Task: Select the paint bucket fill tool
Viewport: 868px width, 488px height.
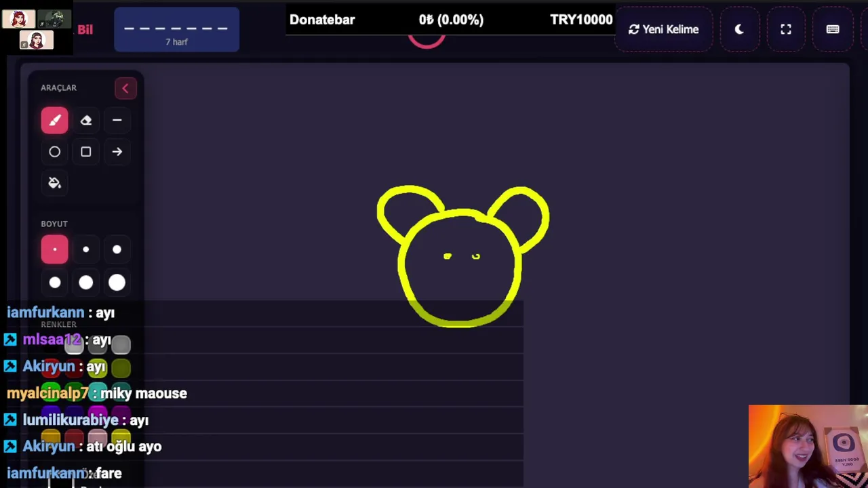Action: coord(54,183)
